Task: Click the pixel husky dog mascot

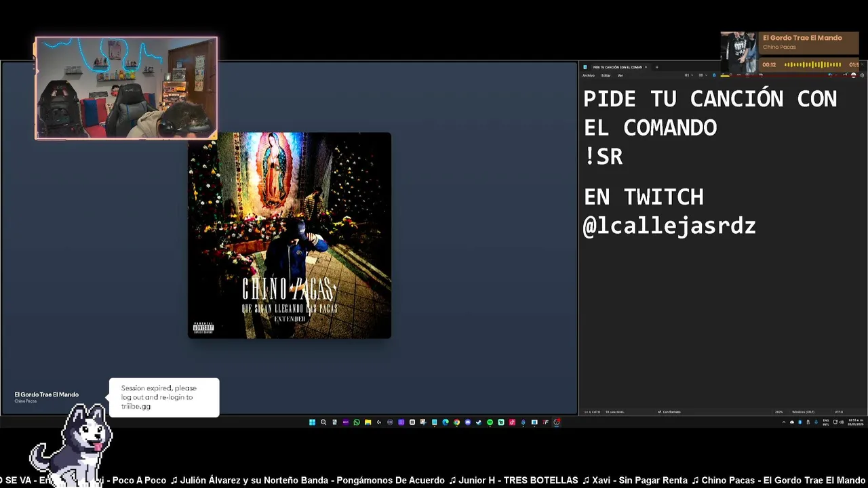Action: pyautogui.click(x=72, y=445)
